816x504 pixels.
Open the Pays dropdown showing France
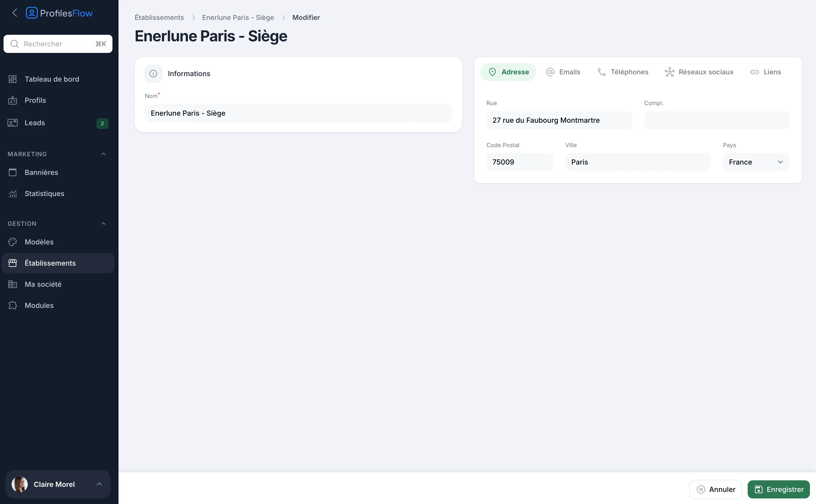(756, 162)
